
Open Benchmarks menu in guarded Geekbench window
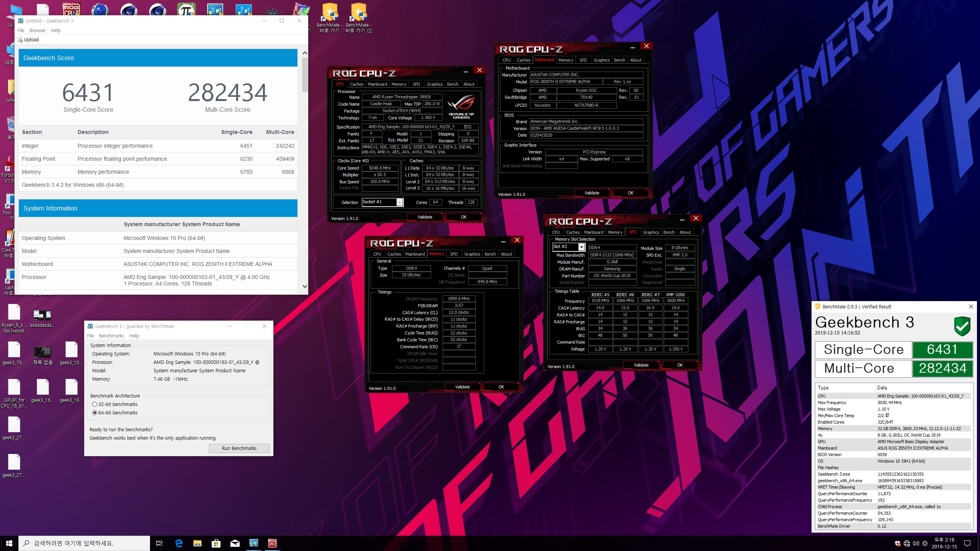[x=111, y=336]
